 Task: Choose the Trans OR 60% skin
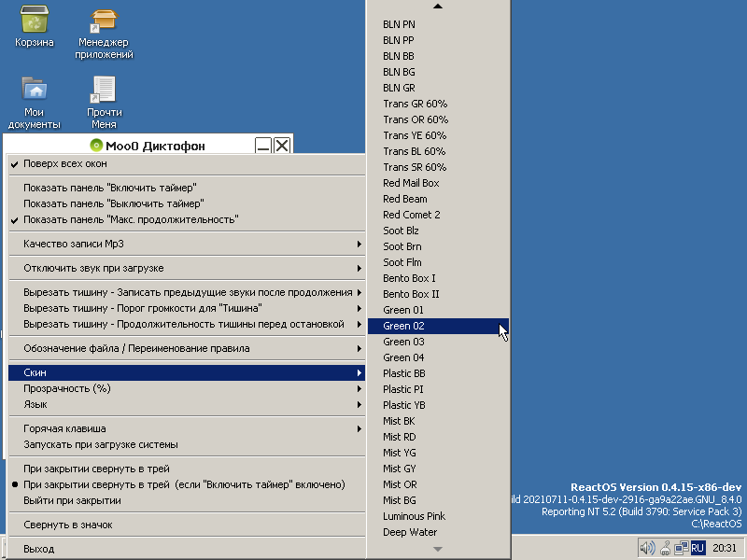click(438, 119)
